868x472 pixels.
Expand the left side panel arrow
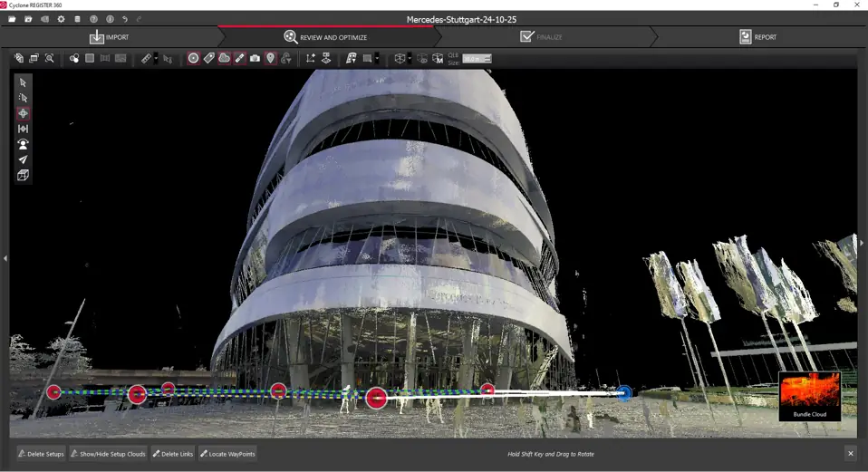click(x=5, y=258)
